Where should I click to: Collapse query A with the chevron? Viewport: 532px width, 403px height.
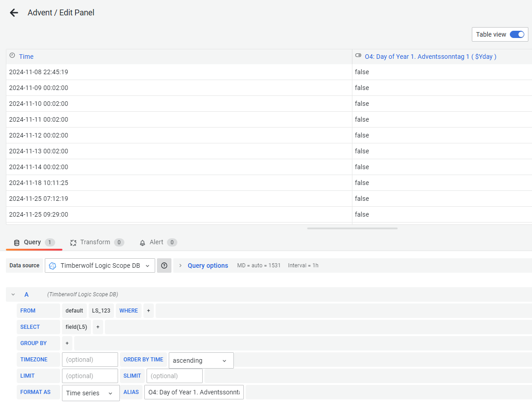click(13, 294)
